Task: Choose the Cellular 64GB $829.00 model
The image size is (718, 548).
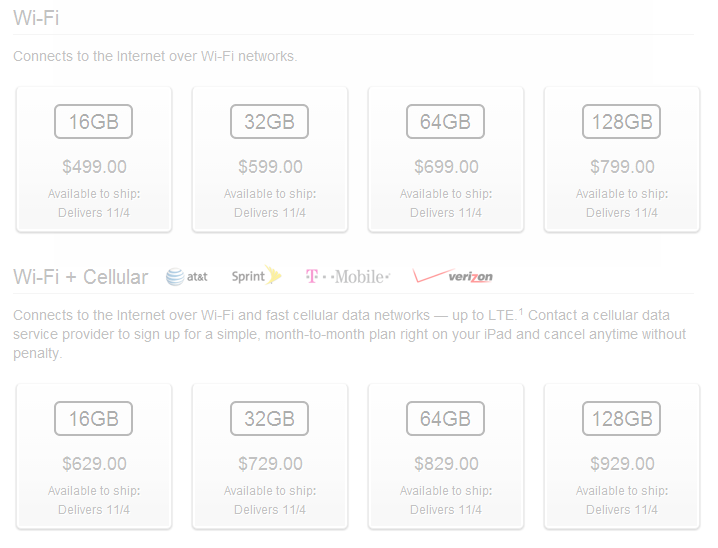Action: [446, 456]
